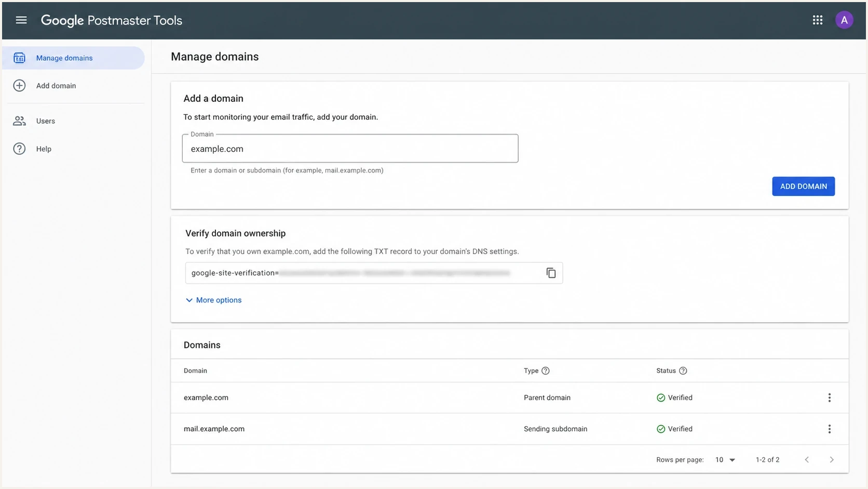Click the mail.example.com domain cell

tap(214, 429)
